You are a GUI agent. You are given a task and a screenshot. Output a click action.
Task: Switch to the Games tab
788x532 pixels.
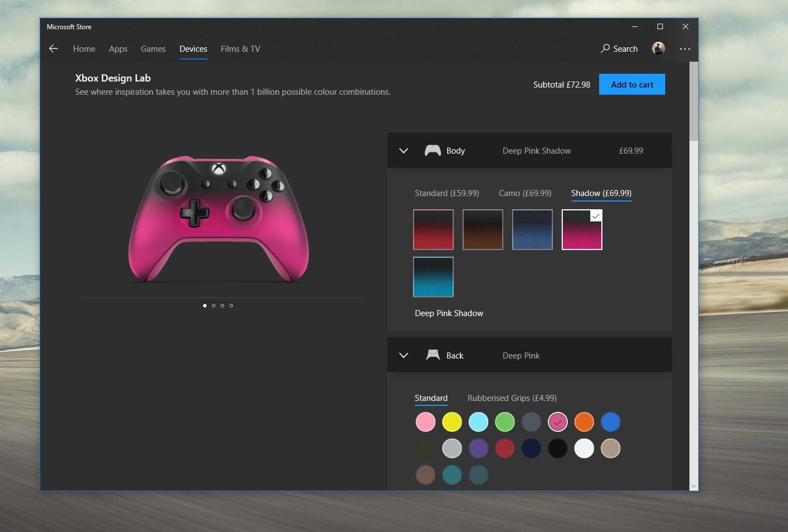pyautogui.click(x=153, y=48)
